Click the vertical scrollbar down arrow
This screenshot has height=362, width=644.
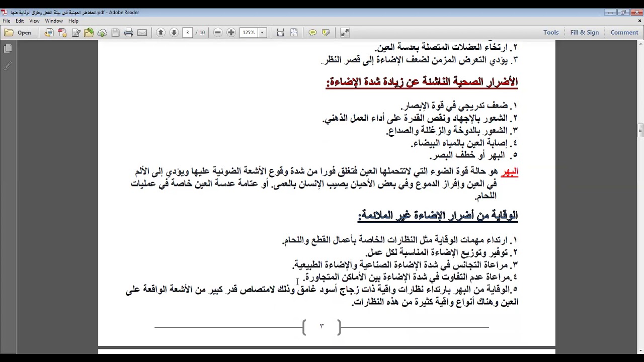(x=640, y=350)
